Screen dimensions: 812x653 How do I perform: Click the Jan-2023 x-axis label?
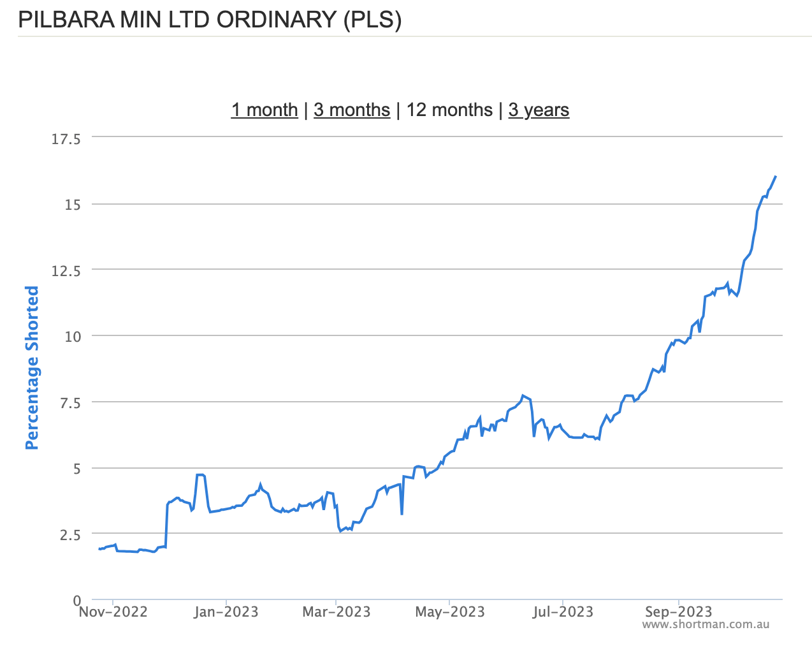coord(226,612)
